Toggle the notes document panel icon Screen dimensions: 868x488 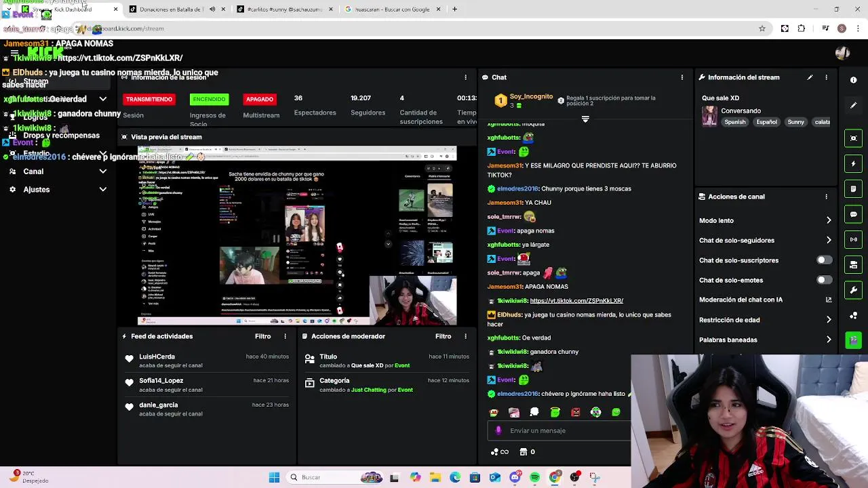coord(853,189)
